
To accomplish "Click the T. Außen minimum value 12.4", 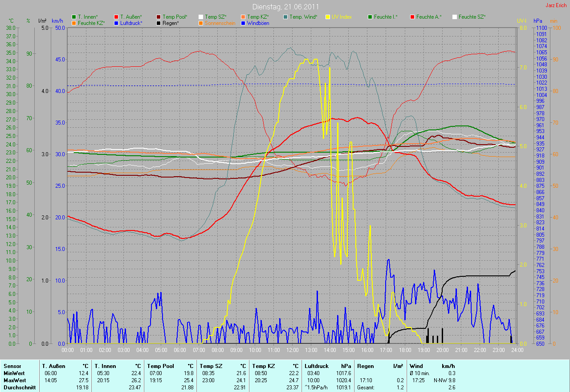I will click(x=83, y=373).
